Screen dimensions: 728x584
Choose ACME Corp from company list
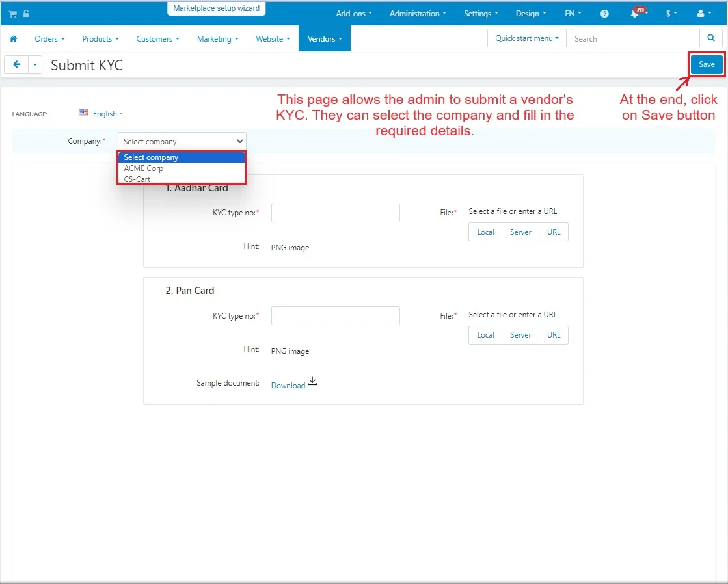[144, 168]
